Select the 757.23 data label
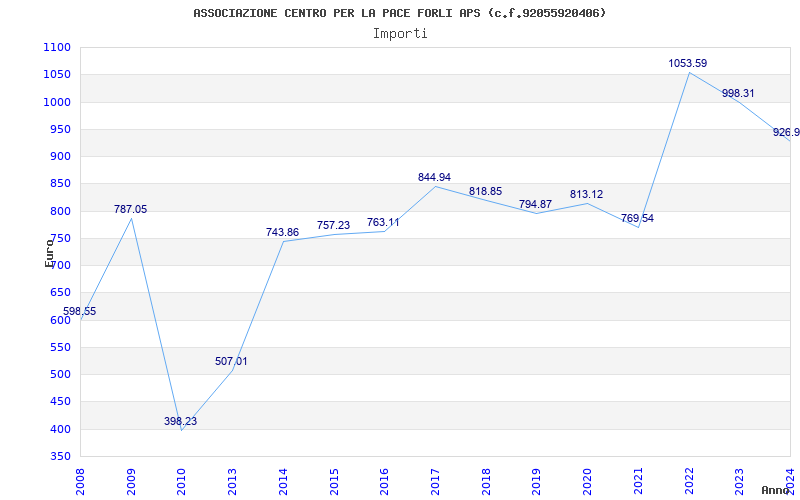This screenshot has width=800, height=500. tap(333, 225)
